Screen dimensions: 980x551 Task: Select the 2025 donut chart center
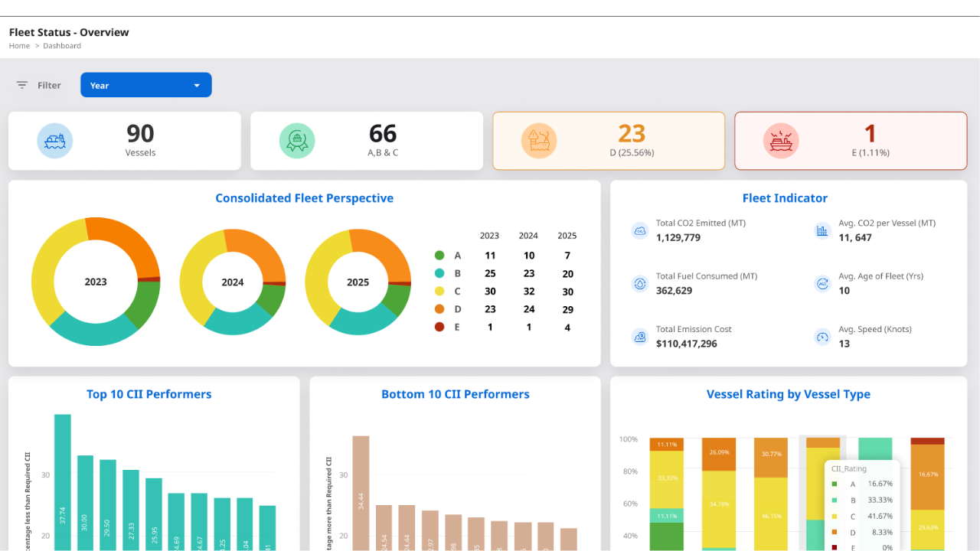pos(358,282)
